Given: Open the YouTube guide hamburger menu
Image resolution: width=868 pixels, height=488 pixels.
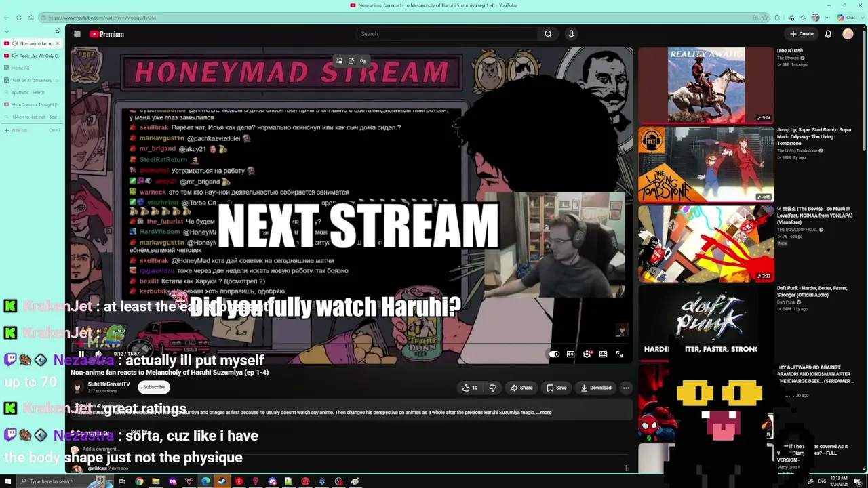Looking at the screenshot, I should 77,34.
